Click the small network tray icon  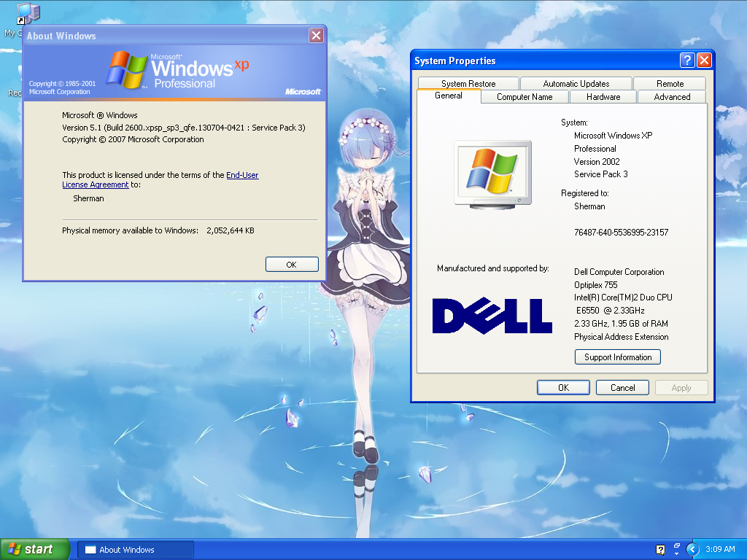coord(677,545)
